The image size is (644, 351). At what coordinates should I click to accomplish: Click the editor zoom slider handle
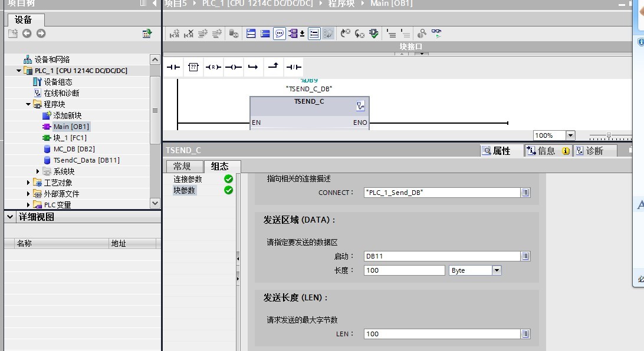pyautogui.click(x=609, y=135)
